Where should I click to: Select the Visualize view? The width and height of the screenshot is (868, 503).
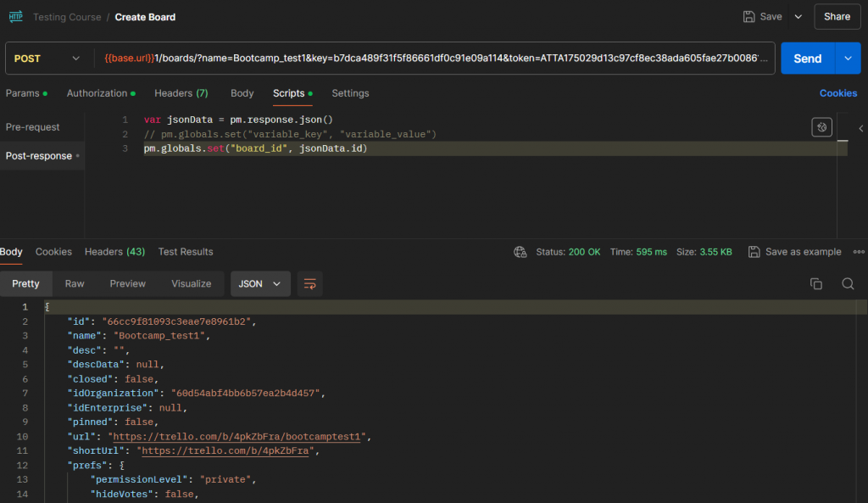191,283
